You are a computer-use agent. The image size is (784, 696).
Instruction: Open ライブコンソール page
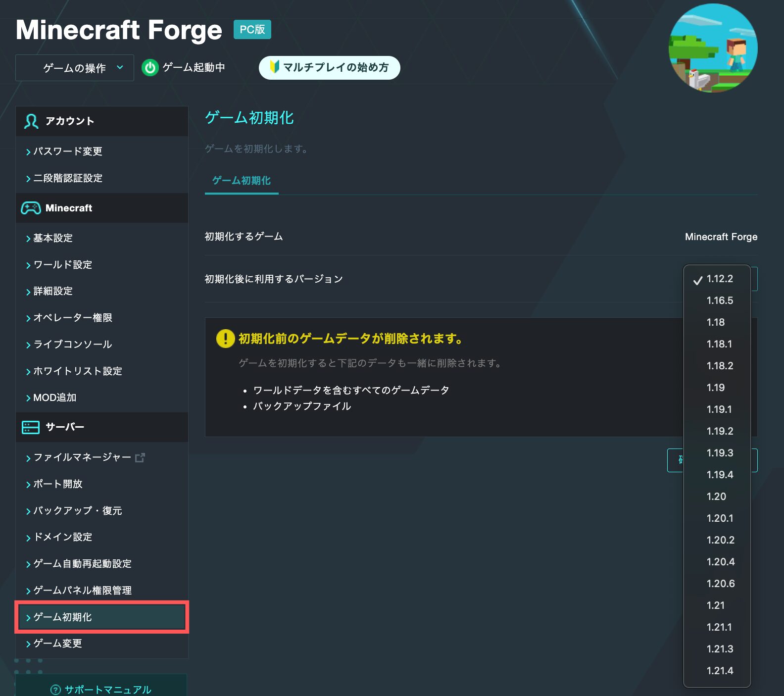point(73,345)
